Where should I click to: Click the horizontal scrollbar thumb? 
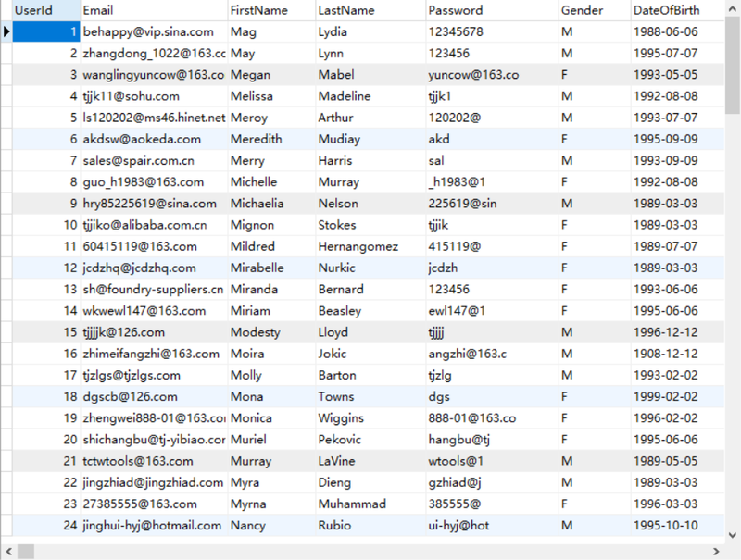point(26,551)
